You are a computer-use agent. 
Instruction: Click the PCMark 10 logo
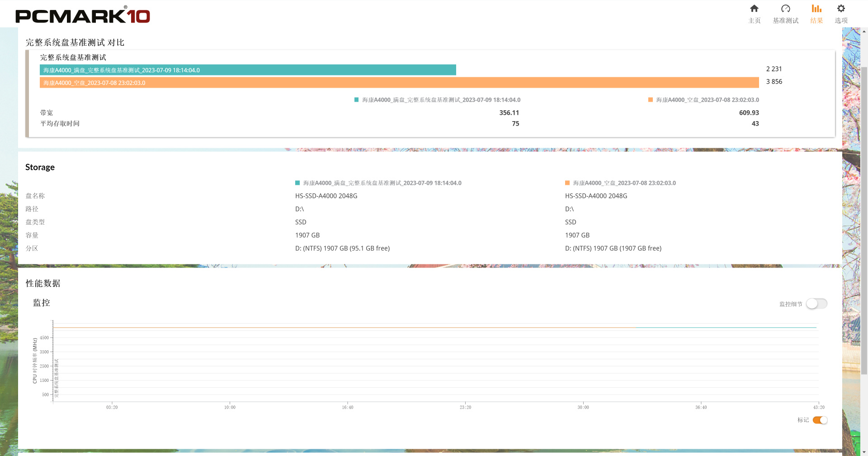click(x=83, y=15)
